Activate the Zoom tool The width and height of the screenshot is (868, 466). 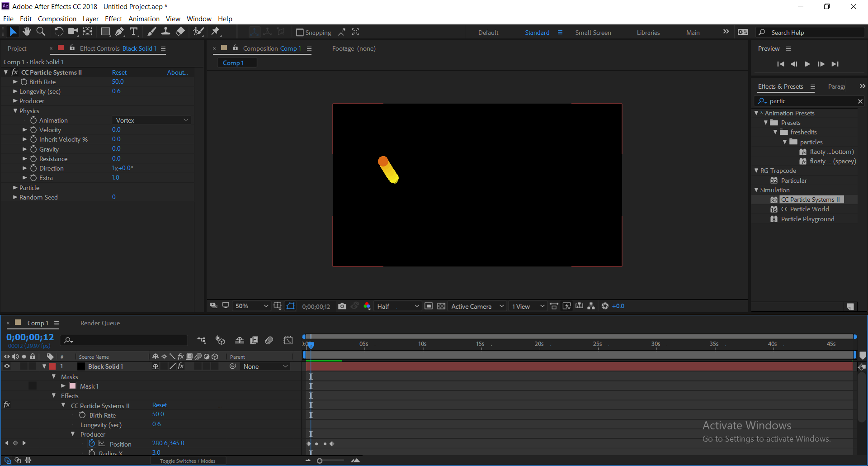41,32
